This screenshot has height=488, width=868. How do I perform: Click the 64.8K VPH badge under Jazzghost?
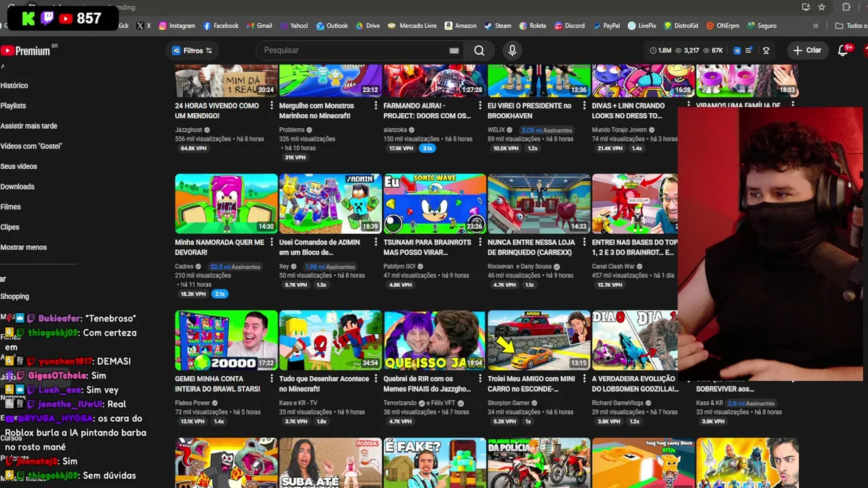point(193,148)
